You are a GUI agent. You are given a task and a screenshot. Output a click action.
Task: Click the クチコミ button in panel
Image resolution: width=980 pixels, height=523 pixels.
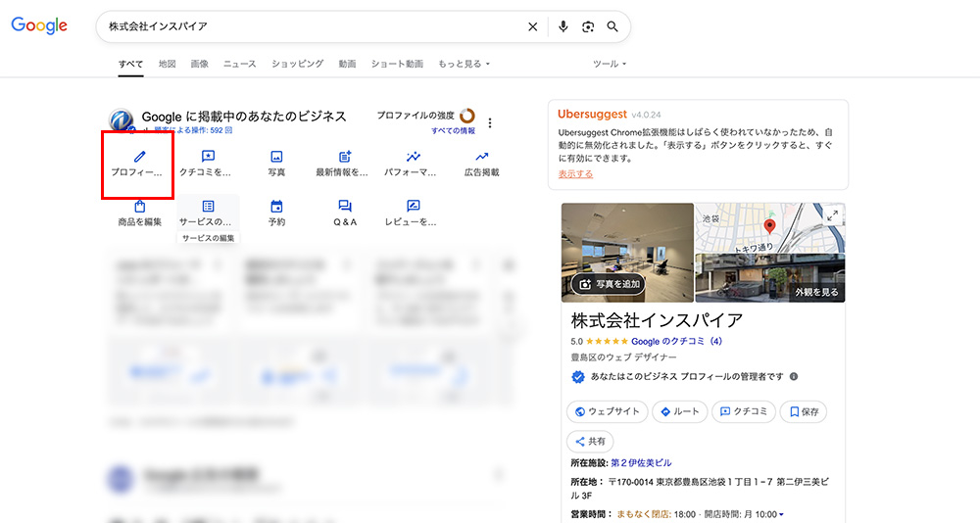[744, 411]
